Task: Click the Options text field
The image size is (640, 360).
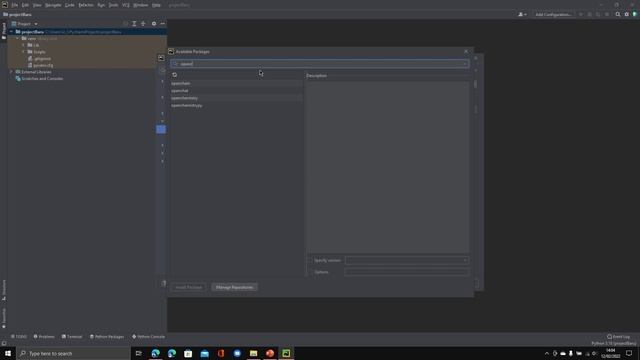Action: tap(407, 272)
